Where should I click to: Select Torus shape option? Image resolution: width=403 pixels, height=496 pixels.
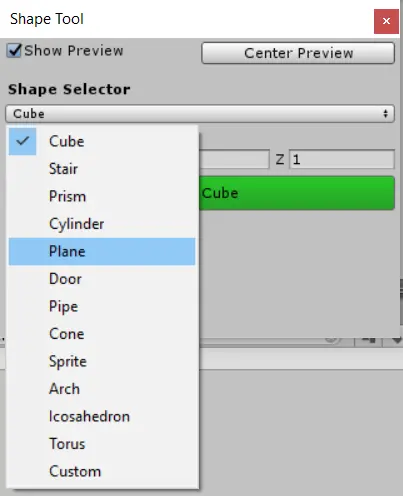102,444
